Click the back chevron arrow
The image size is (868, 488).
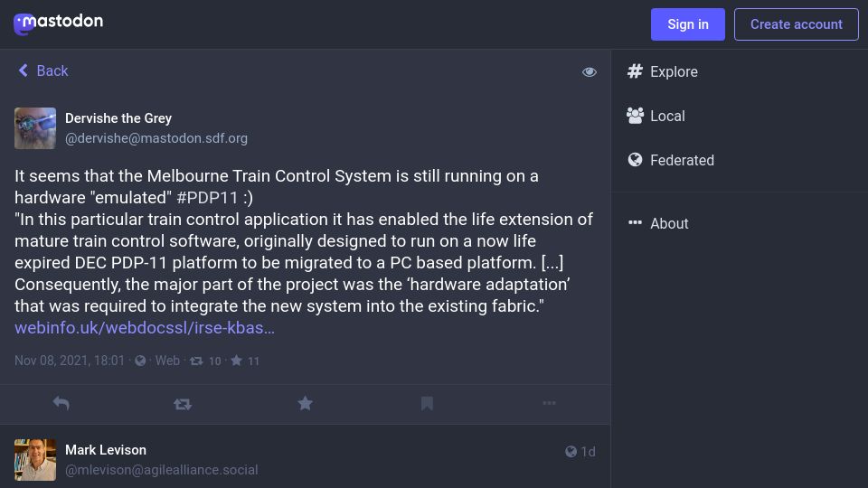[24, 70]
